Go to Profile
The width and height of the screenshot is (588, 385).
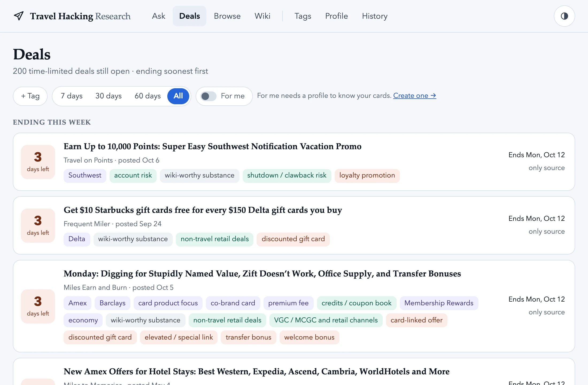[336, 16]
